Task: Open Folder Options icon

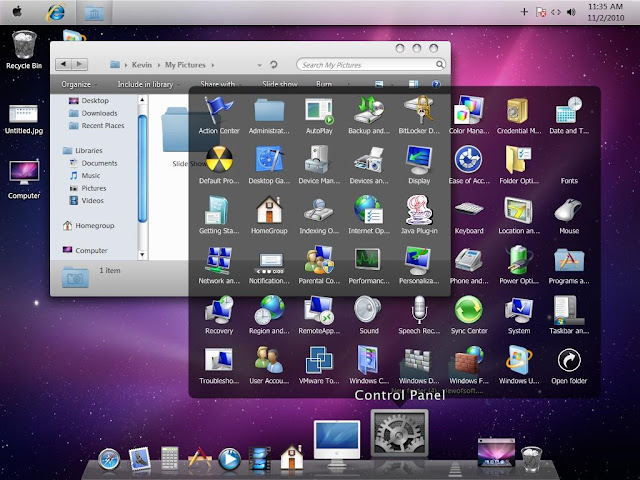Action: 518,160
